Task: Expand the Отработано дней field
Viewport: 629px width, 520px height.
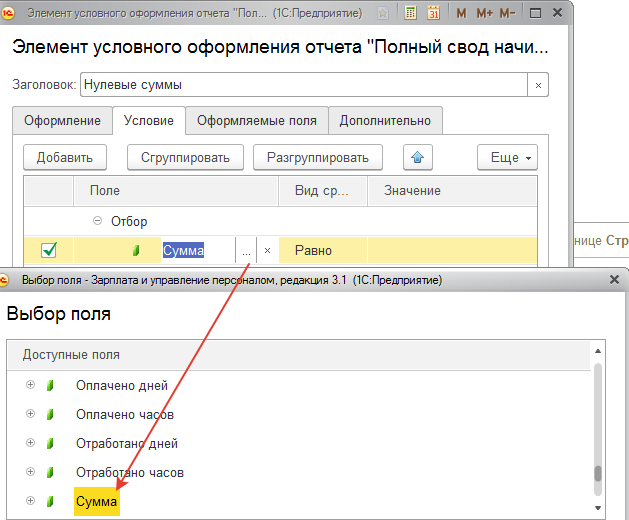Action: tap(30, 443)
